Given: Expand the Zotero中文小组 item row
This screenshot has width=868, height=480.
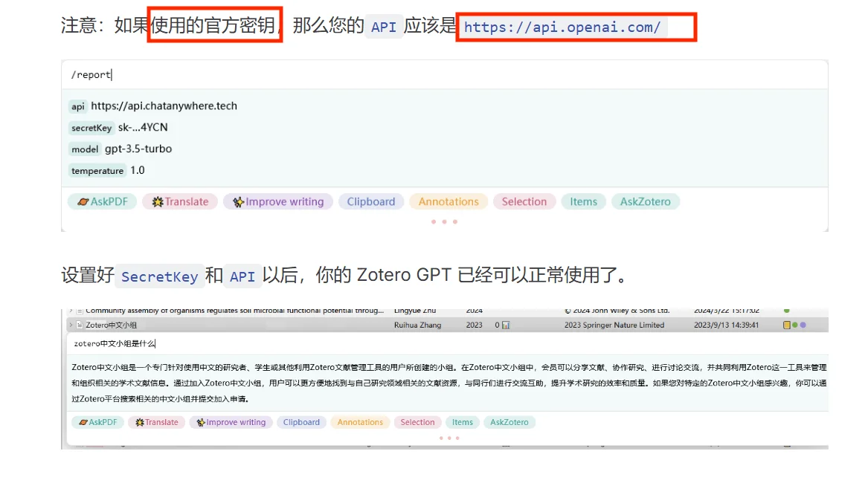Looking at the screenshot, I should click(71, 325).
